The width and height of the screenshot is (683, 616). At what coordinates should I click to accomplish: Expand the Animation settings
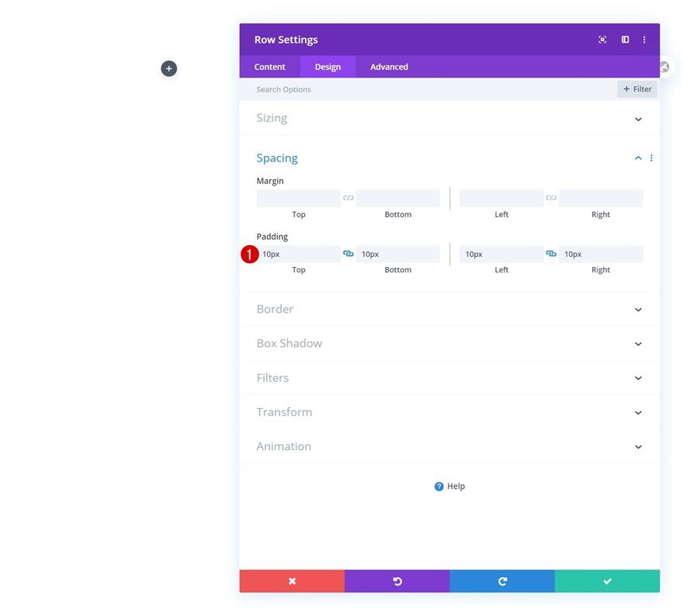coord(449,445)
